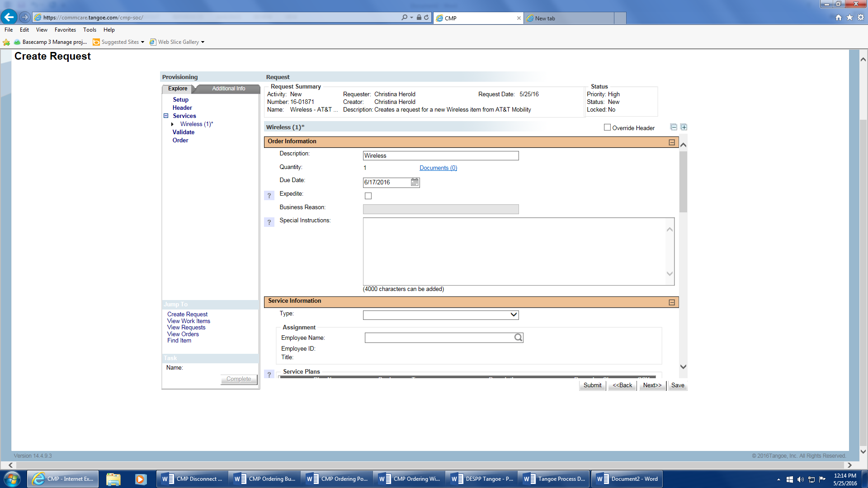Click the Employee Name search magnifier icon
Image resolution: width=868 pixels, height=488 pixels.
[x=518, y=338]
